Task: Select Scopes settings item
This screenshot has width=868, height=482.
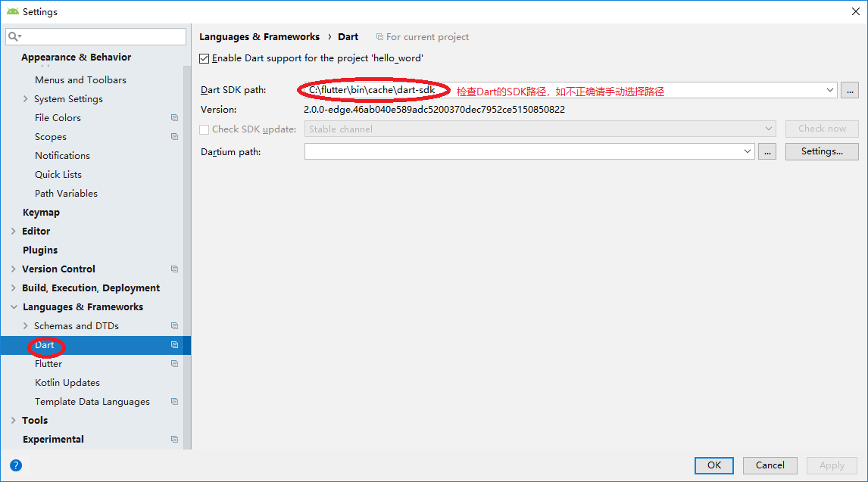Action: (x=51, y=136)
